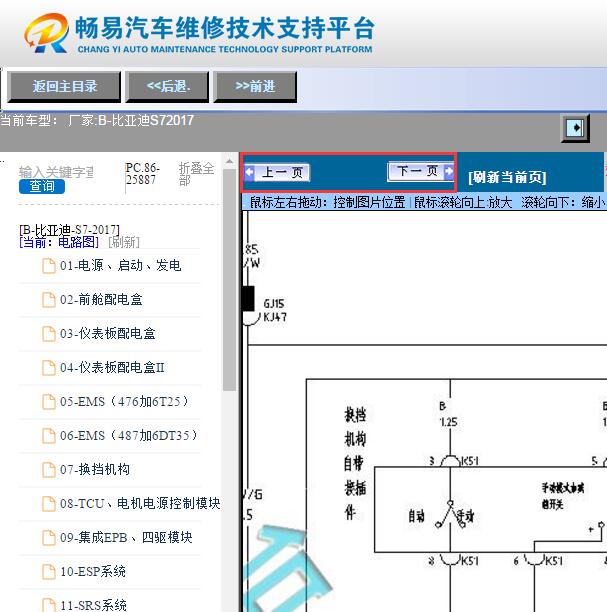Click the panel collapse arrow icon at right
The image size is (607, 612).
(x=575, y=128)
